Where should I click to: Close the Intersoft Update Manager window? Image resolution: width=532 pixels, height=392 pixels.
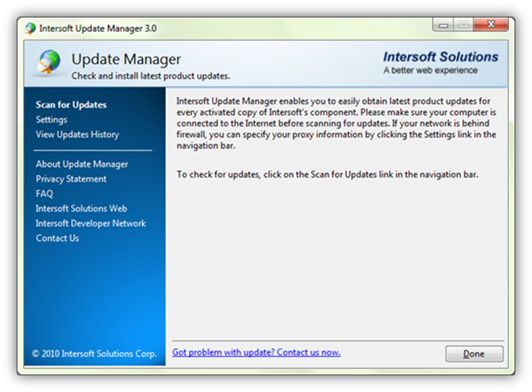tap(491, 24)
